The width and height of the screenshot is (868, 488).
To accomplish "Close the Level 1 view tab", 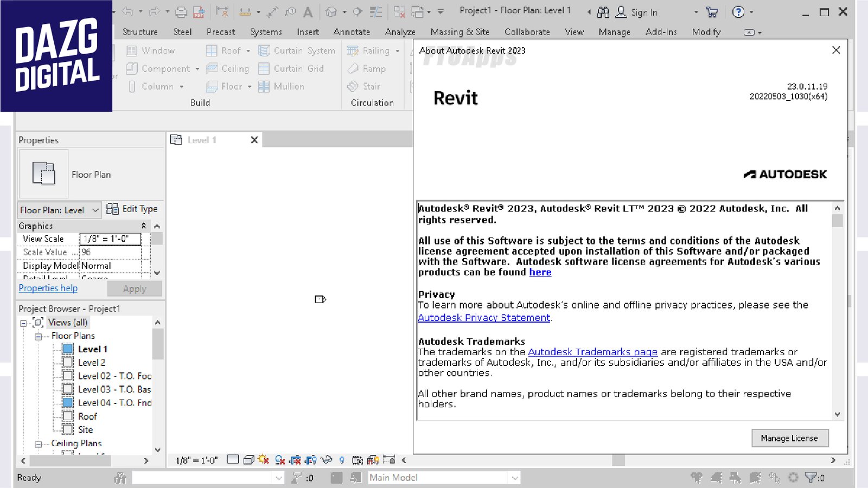I will 254,140.
